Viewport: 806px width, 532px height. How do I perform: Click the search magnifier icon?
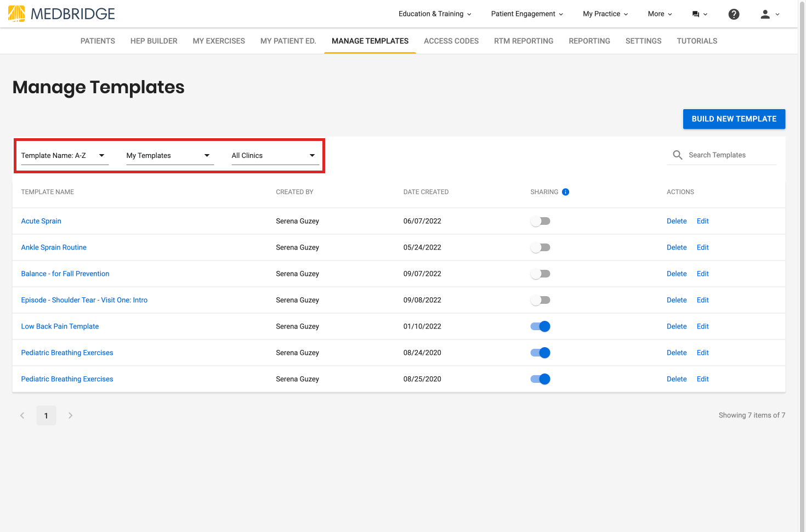(678, 155)
